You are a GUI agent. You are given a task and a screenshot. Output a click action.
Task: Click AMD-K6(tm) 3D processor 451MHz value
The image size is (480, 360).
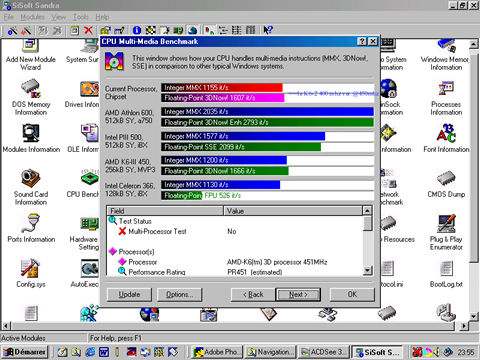point(277,262)
